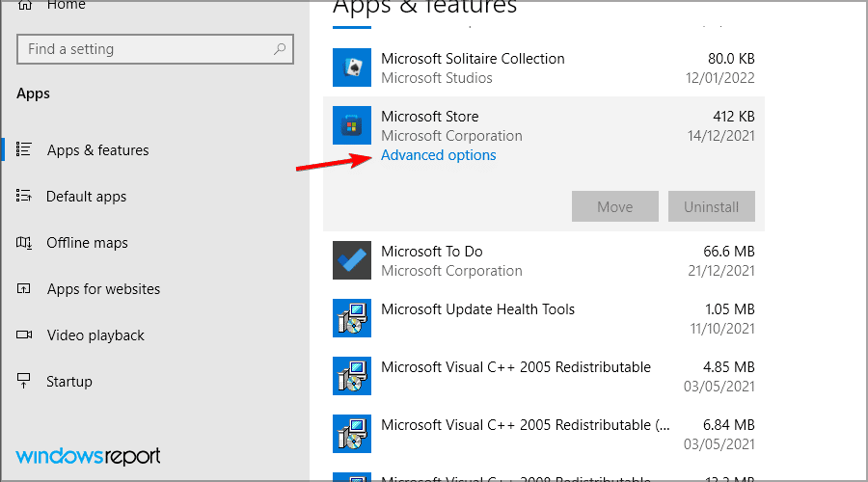Click the Apps heading in sidebar

pyautogui.click(x=33, y=94)
